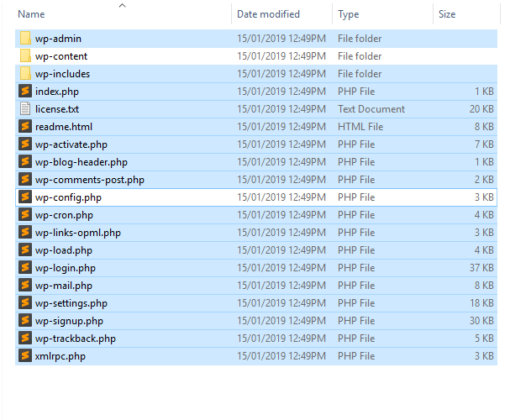531x420 pixels.
Task: Select the readme.html file name
Action: [64, 127]
